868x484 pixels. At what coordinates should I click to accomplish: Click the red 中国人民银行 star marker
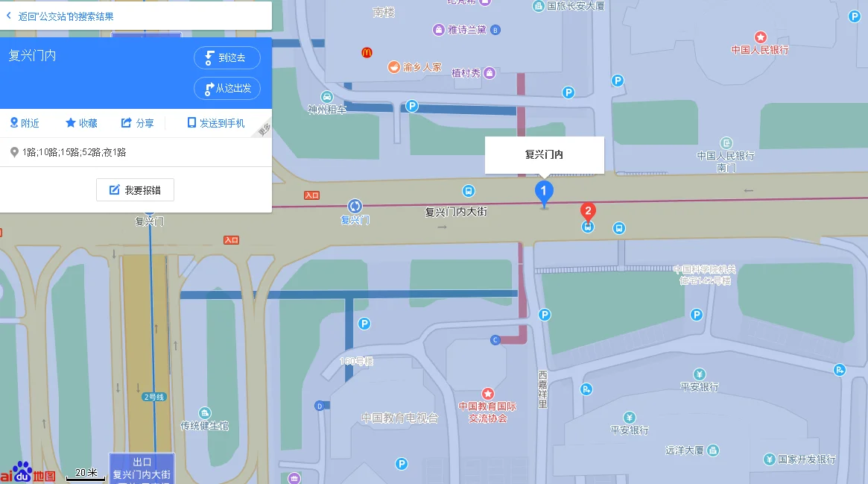[759, 37]
